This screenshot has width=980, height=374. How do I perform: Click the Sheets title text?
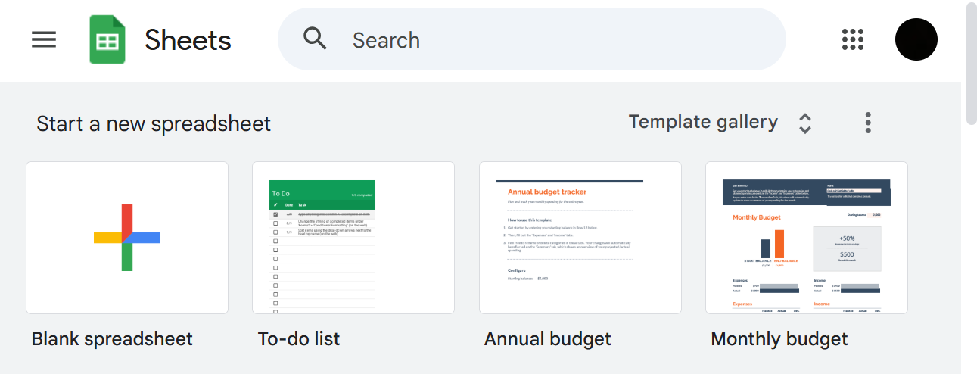pyautogui.click(x=188, y=40)
